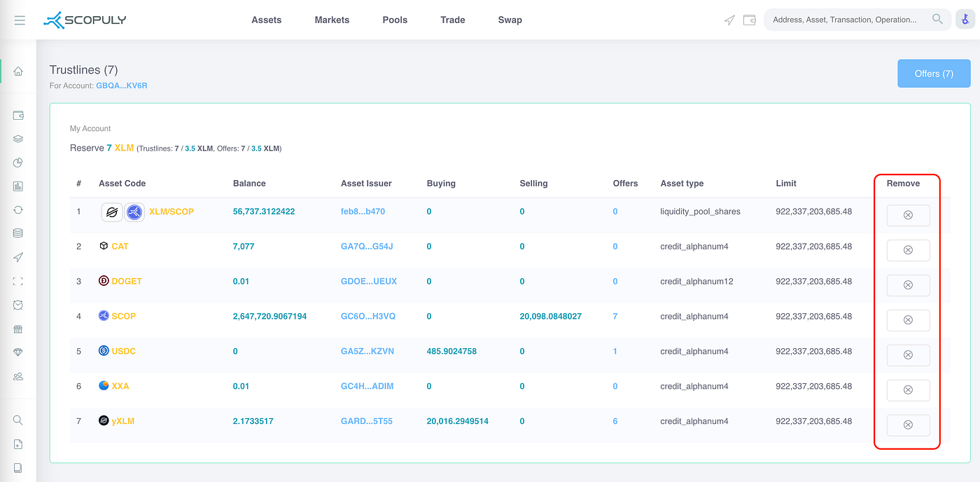Click the magnifier icon in sidebar

pyautogui.click(x=18, y=420)
